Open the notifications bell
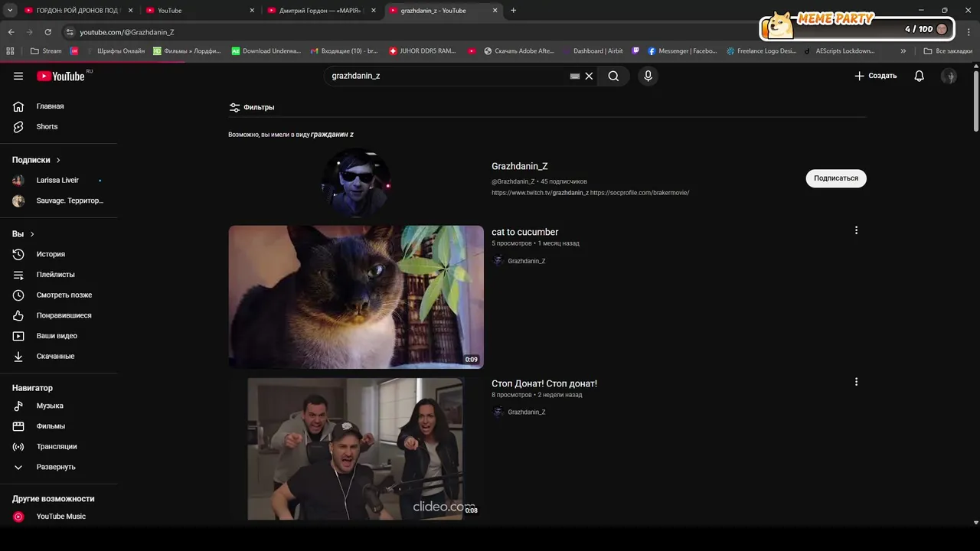Image resolution: width=980 pixels, height=551 pixels. coord(920,76)
